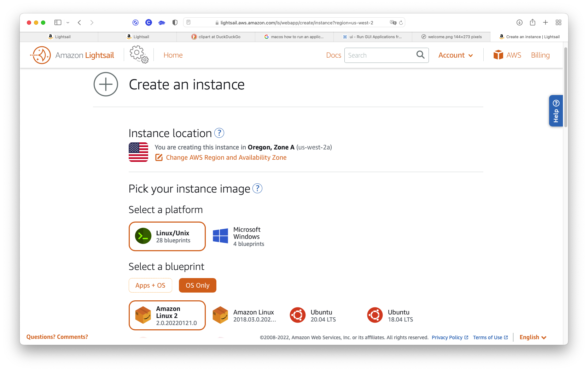The image size is (588, 371).
Task: Click the search magnifier icon
Action: [x=420, y=55]
